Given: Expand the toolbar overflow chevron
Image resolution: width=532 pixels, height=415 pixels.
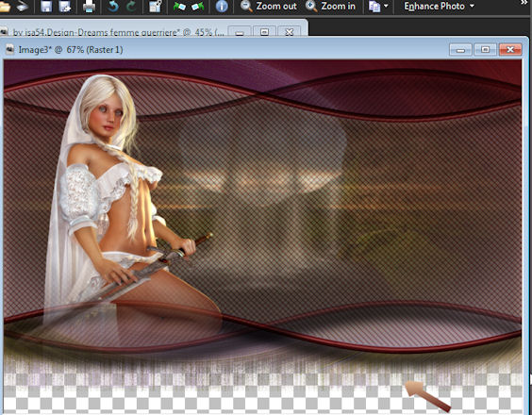Looking at the screenshot, I should [x=524, y=3].
